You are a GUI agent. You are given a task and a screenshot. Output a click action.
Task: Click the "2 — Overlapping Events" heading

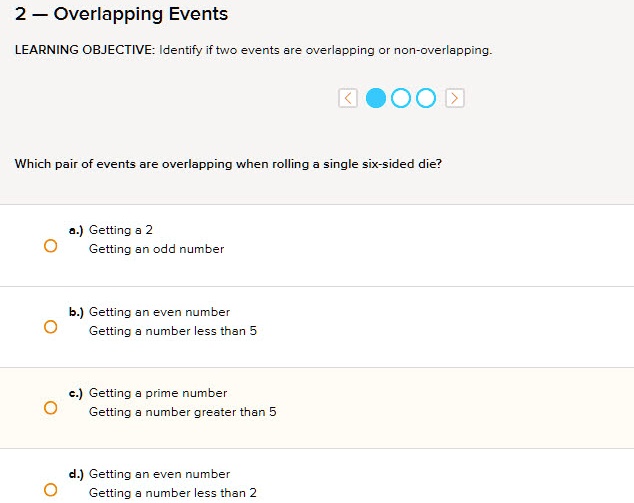click(121, 14)
